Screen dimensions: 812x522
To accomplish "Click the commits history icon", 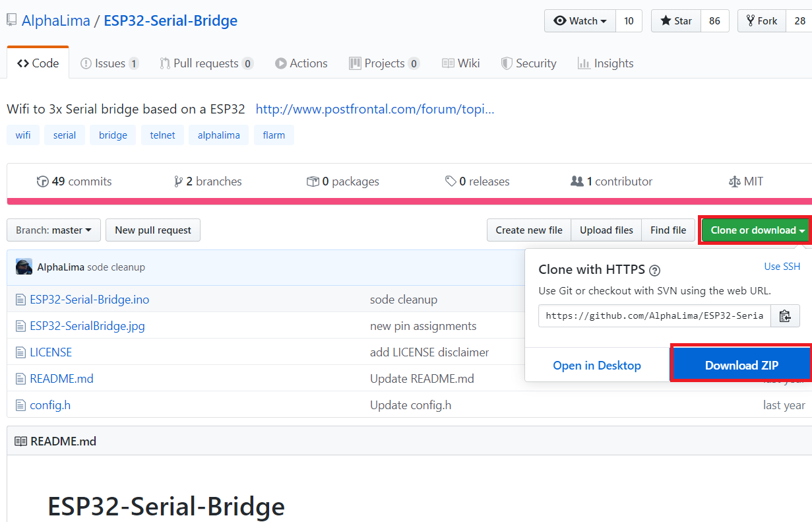I will [x=43, y=181].
